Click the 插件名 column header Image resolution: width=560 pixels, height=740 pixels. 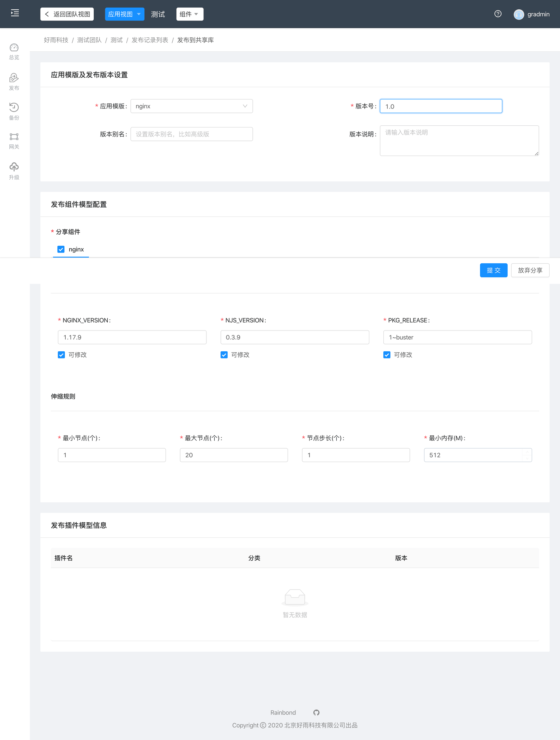click(64, 558)
